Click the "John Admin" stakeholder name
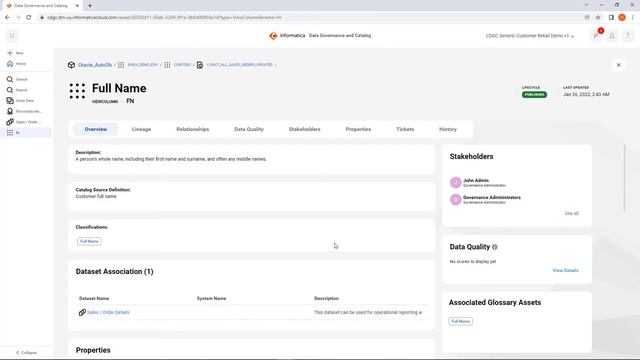 pyautogui.click(x=476, y=180)
